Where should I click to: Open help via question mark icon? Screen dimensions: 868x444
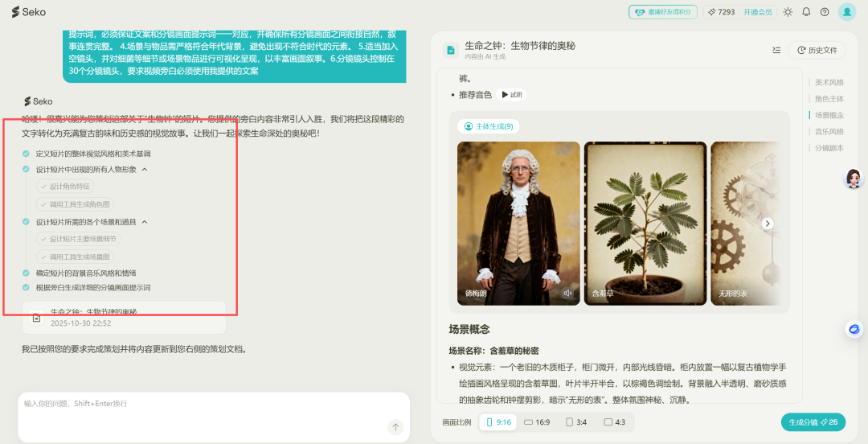(x=825, y=12)
